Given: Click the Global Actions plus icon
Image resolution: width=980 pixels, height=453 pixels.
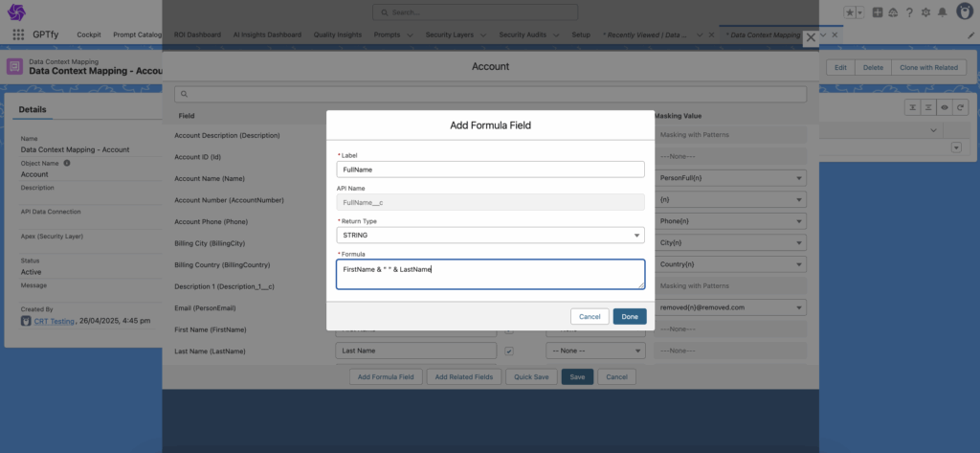Looking at the screenshot, I should pyautogui.click(x=878, y=12).
